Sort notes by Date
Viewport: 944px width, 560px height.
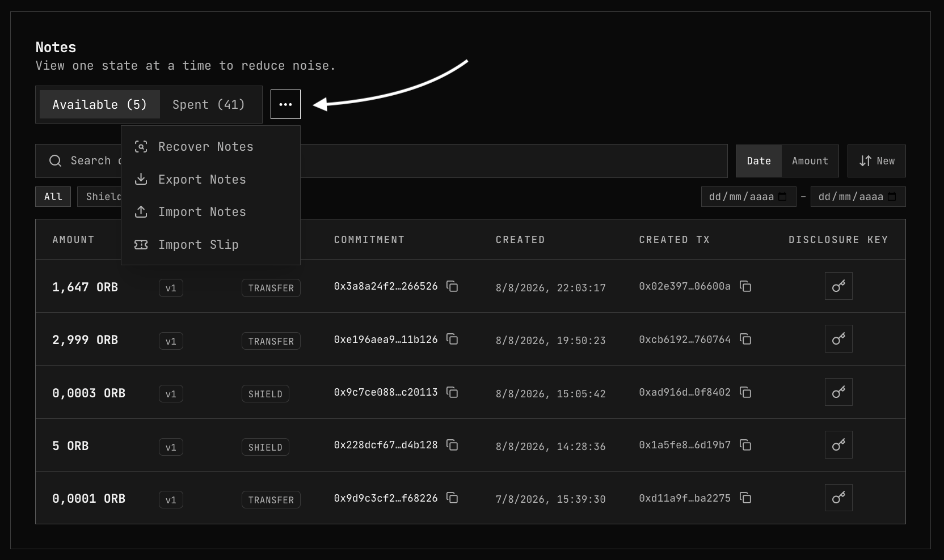tap(758, 161)
